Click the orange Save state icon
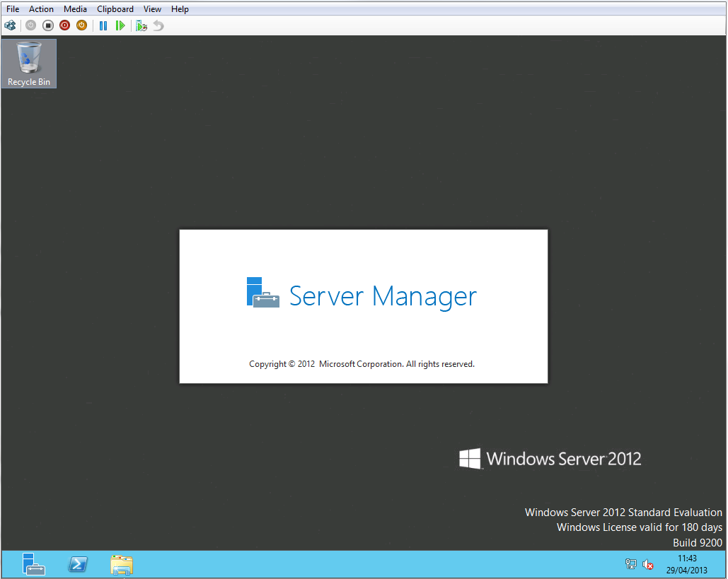 pos(81,25)
